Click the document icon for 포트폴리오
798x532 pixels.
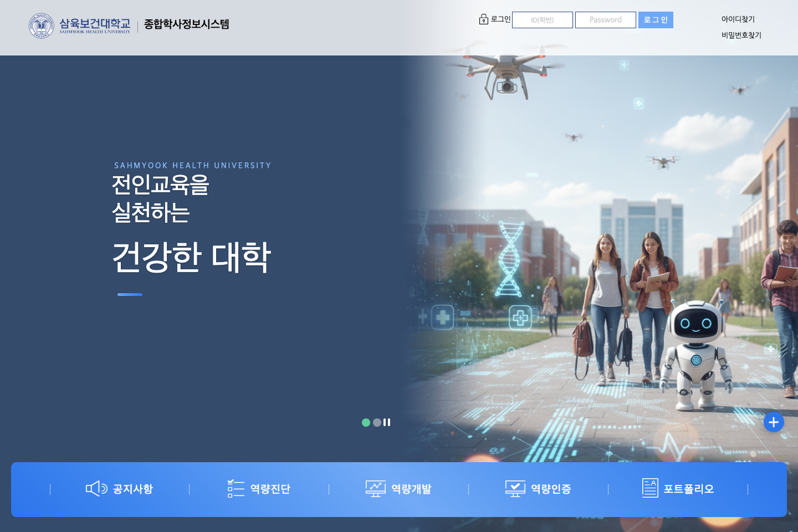pos(650,488)
